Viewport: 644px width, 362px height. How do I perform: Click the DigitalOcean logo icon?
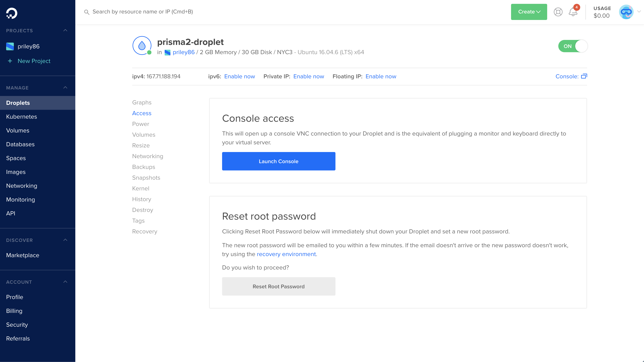coord(12,13)
